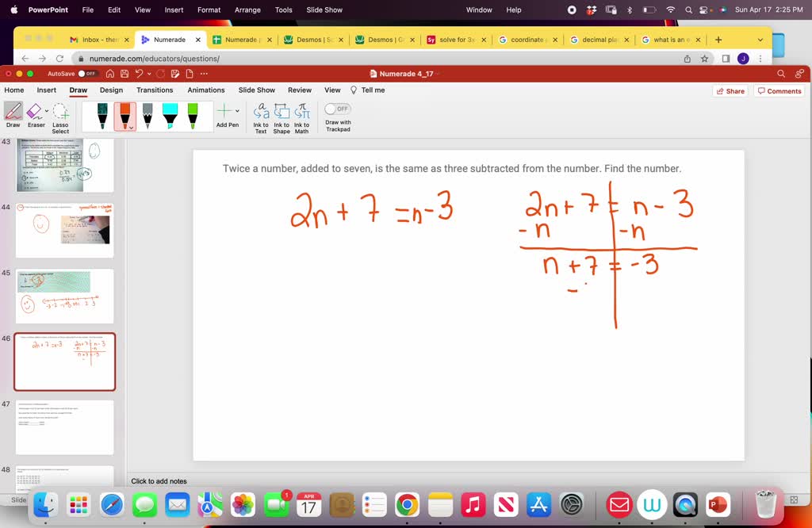Viewport: 812px width, 528px height.
Task: Open the orange pen thickness dropdown
Action: 132,128
